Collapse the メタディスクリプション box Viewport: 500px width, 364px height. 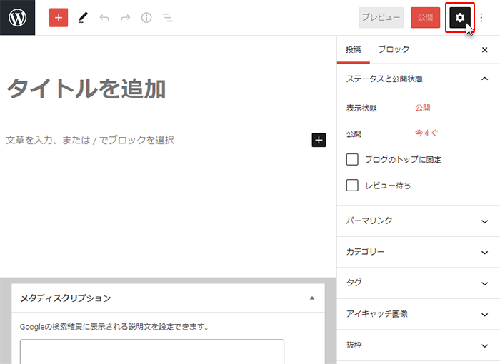coord(312,298)
